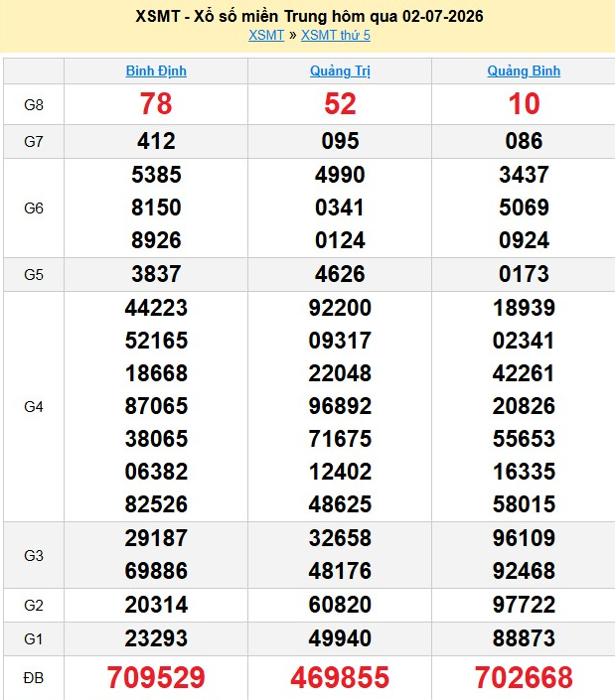Click G3 number 48176
The width and height of the screenshot is (615, 700).
click(x=340, y=571)
